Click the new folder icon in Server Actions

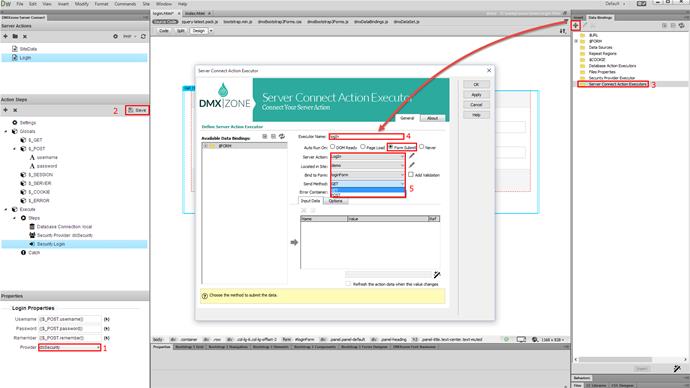pyautogui.click(x=15, y=36)
